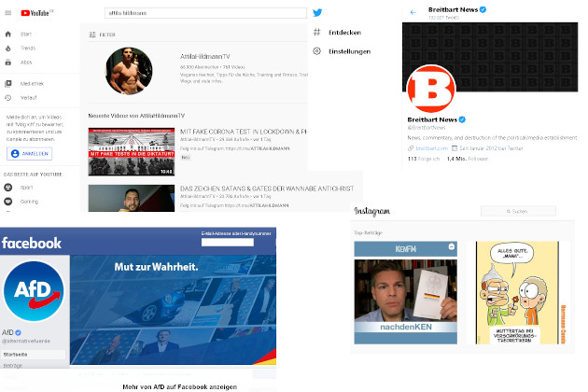Click the YouTube logo
Viewport: 588px width, 392px height.
(x=36, y=13)
